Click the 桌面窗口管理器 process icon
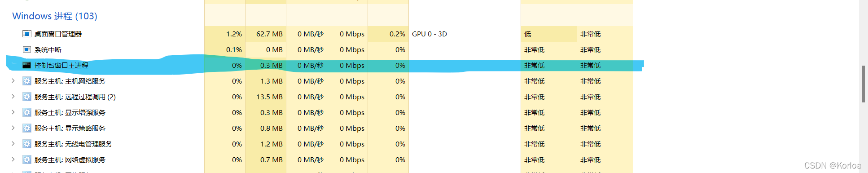The width and height of the screenshot is (868, 173). [x=27, y=34]
